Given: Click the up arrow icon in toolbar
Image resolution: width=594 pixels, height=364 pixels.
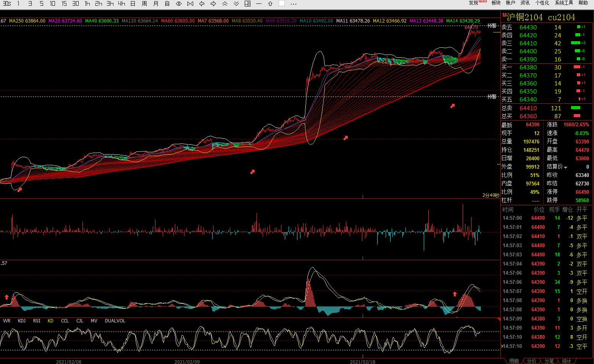Looking at the screenshot, I should click(x=270, y=4).
